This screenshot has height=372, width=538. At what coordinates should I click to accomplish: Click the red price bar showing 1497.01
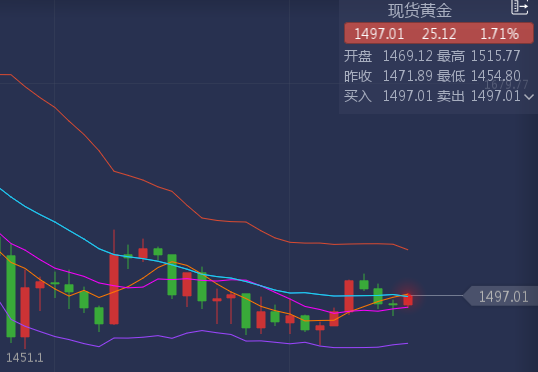click(438, 33)
